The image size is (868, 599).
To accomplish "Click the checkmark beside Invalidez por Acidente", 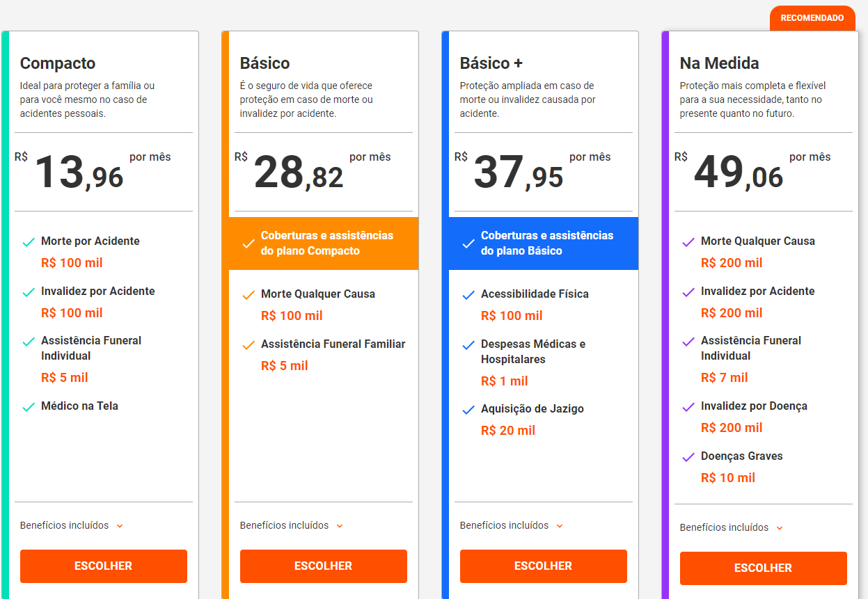I will coord(28,291).
